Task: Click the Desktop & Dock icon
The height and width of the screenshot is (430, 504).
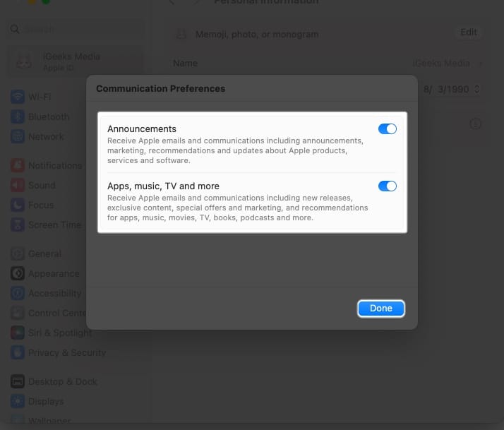Action: click(x=18, y=381)
